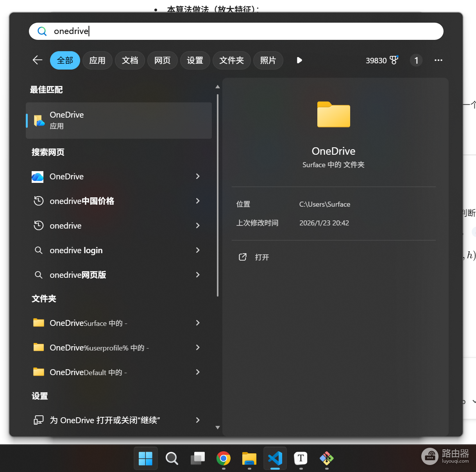Click the open external icon next to 打开
This screenshot has width=476, height=472.
click(x=243, y=257)
